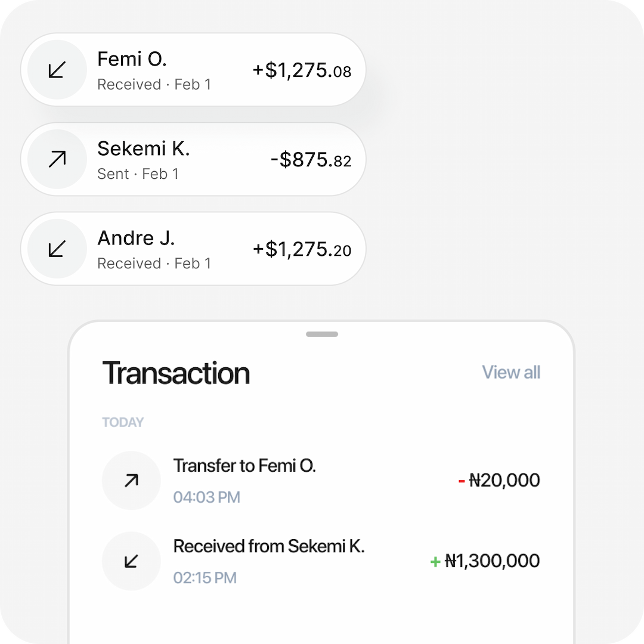The height and width of the screenshot is (644, 644).
Task: Tap the outgoing arrow icon for Transfer to Femi O.
Action: [x=131, y=480]
